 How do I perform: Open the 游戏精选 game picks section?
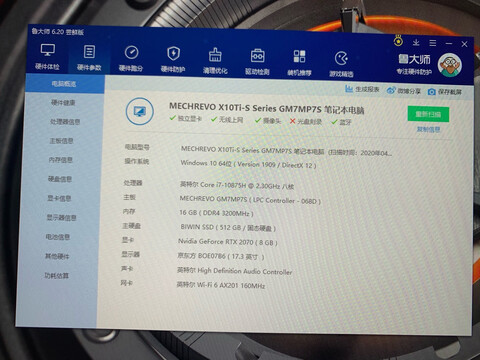click(341, 64)
